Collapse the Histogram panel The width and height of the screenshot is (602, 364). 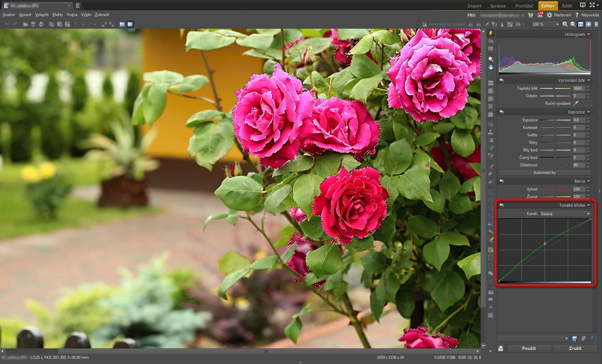(x=588, y=34)
